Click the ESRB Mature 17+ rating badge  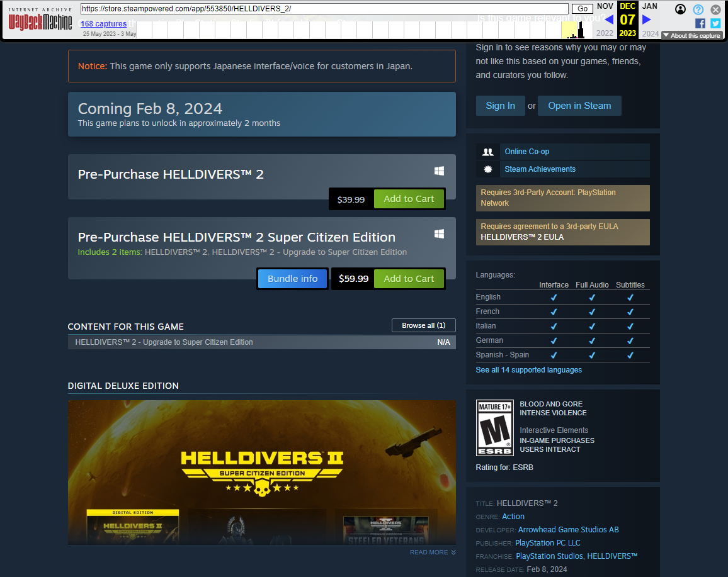pyautogui.click(x=495, y=428)
